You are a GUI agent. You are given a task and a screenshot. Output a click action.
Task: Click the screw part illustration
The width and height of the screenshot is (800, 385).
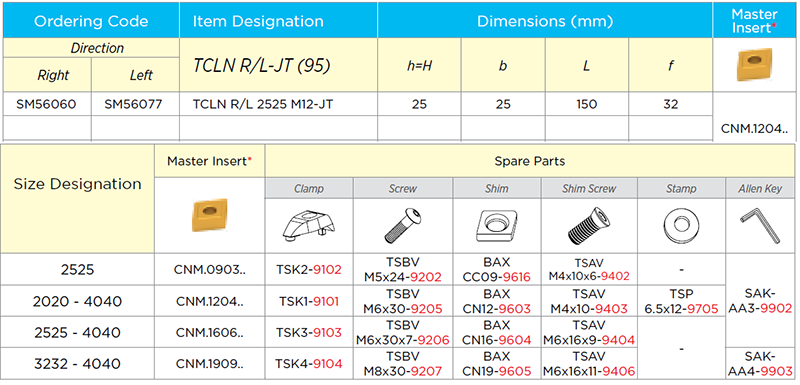point(403,225)
